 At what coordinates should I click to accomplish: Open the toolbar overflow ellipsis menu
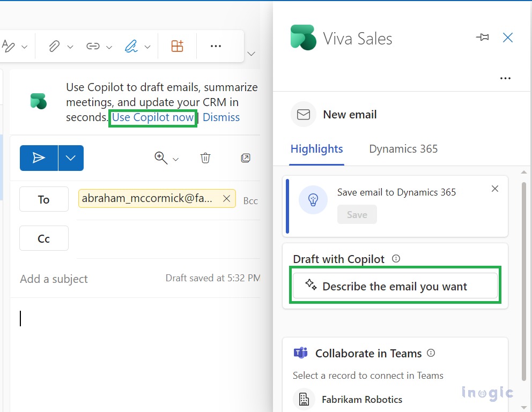(x=216, y=46)
